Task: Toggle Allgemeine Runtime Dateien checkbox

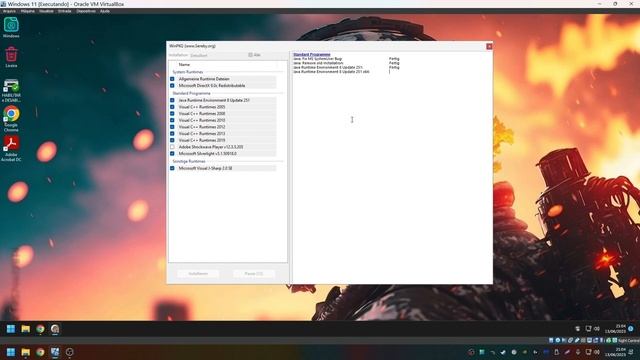Action: click(x=172, y=79)
